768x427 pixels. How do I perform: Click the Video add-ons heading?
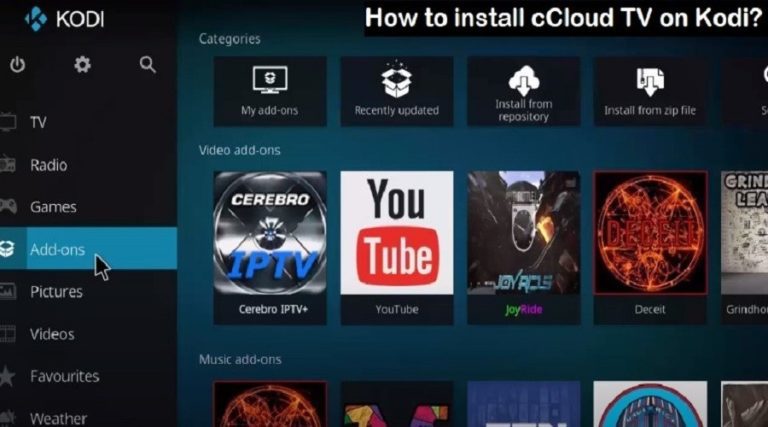click(240, 150)
